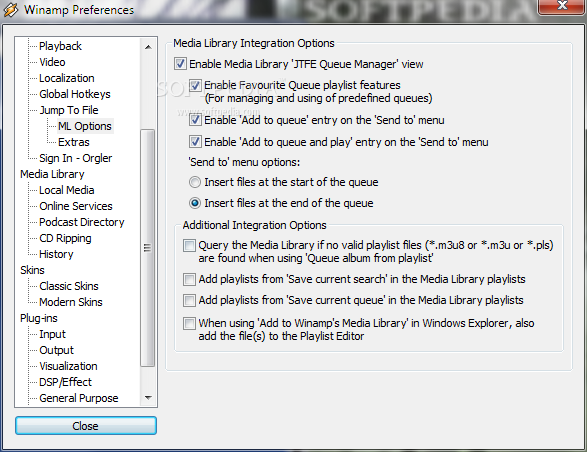Open Localization preferences
This screenshot has width=587, height=452.
pyautogui.click(x=67, y=78)
